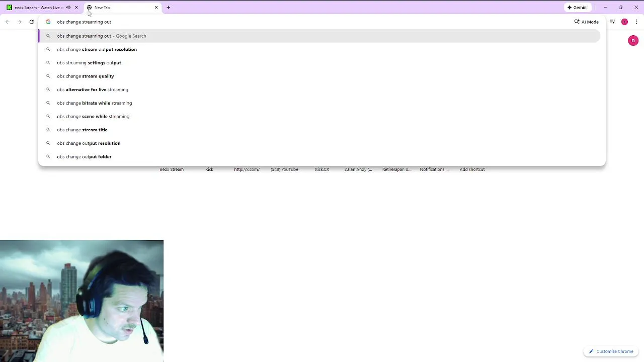Open a new browser tab
Image resolution: width=644 pixels, height=362 pixels.
pyautogui.click(x=168, y=8)
